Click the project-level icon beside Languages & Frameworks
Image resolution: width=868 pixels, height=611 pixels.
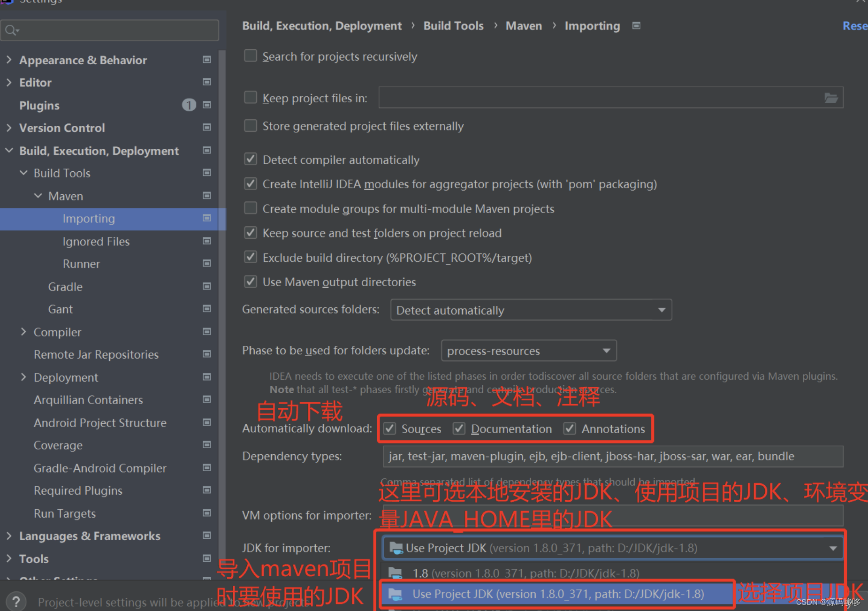pyautogui.click(x=206, y=535)
